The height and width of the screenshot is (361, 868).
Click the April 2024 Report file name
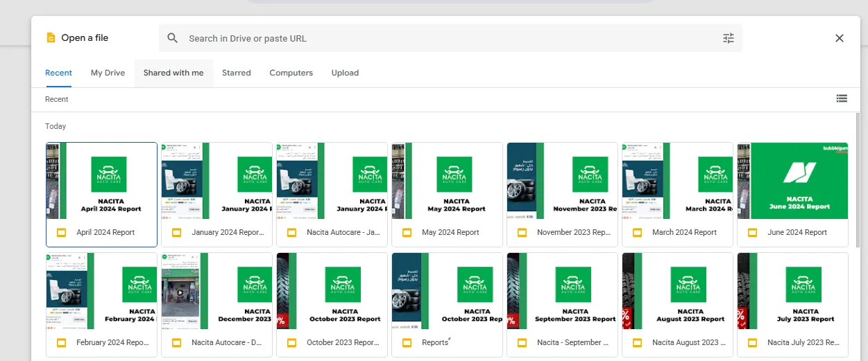click(105, 232)
